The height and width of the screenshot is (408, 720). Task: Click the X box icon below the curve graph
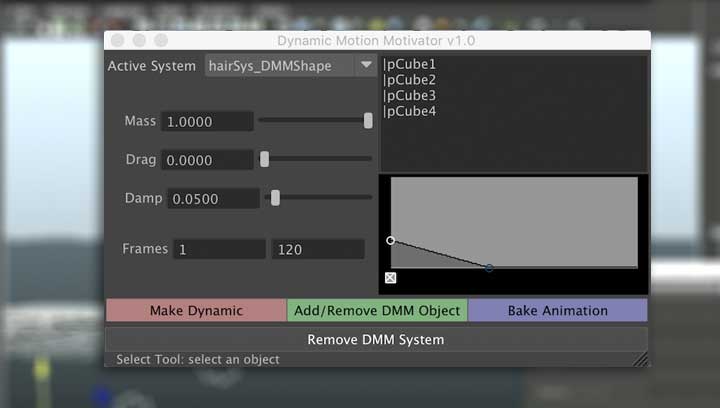(390, 278)
